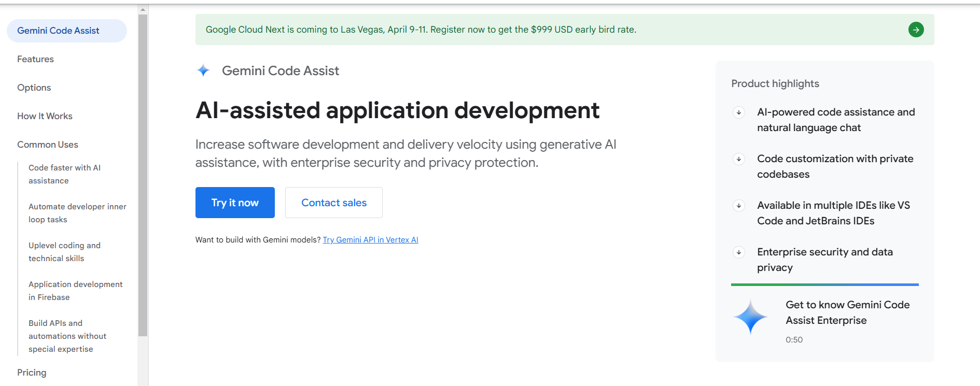Navigate to Pricing in sidebar
The width and height of the screenshot is (980, 386).
point(32,373)
